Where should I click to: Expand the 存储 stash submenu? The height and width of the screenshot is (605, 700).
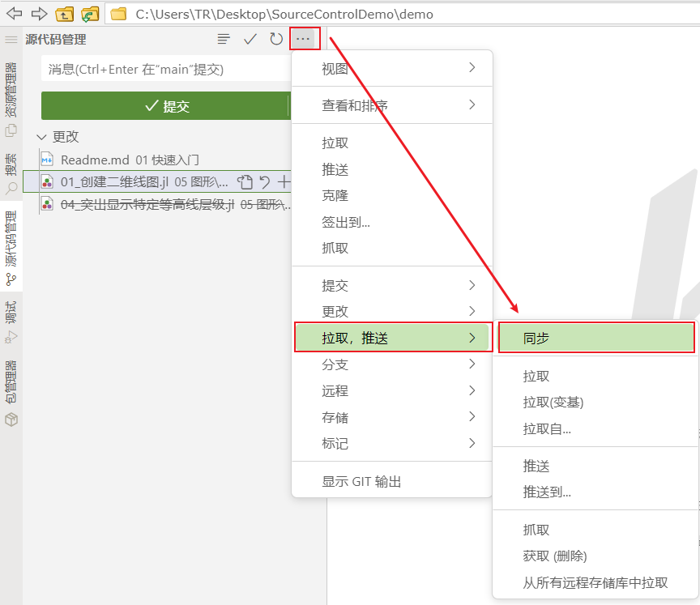pyautogui.click(x=391, y=417)
